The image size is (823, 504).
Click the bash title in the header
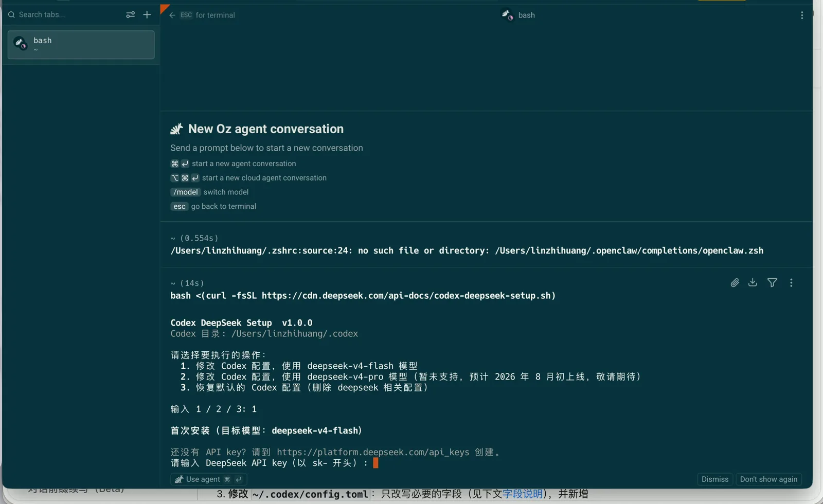[526, 15]
